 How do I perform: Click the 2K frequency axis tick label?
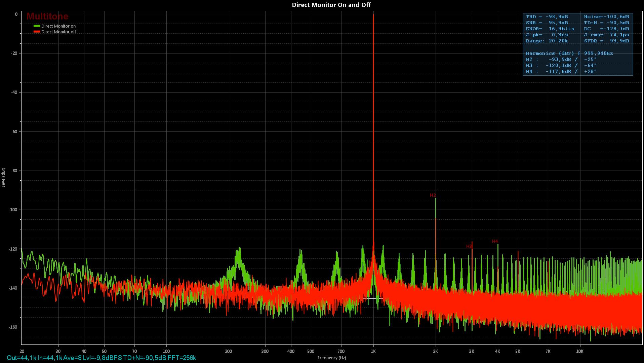click(435, 351)
